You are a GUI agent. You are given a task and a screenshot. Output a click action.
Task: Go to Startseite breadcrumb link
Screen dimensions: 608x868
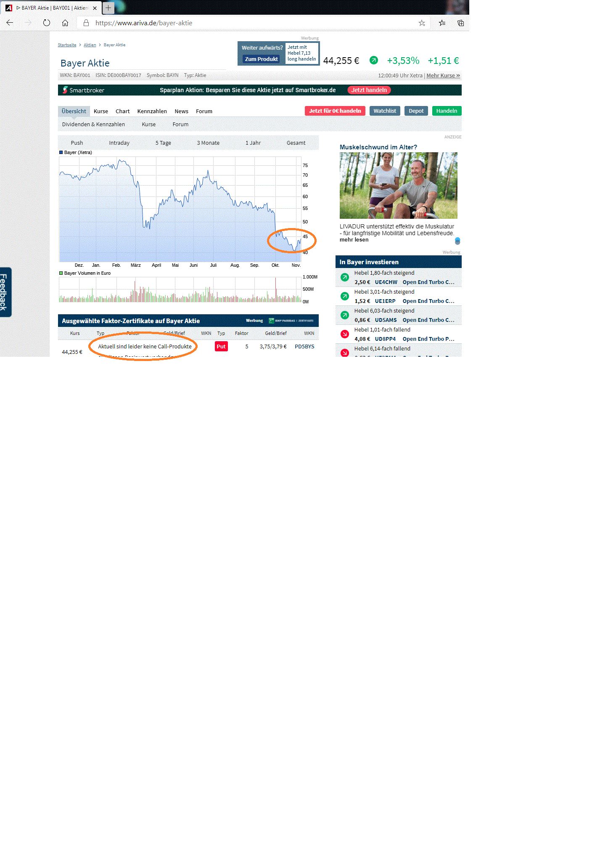point(67,45)
